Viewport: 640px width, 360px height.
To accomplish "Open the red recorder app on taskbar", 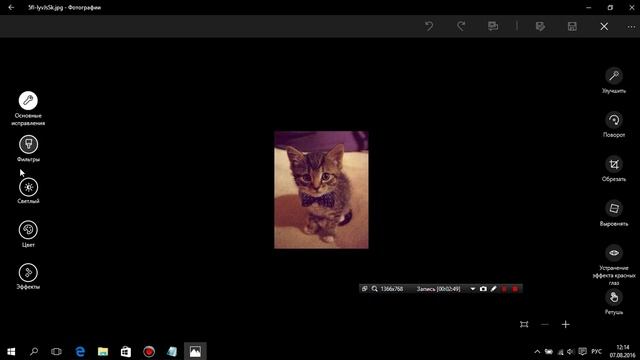I will point(149,351).
